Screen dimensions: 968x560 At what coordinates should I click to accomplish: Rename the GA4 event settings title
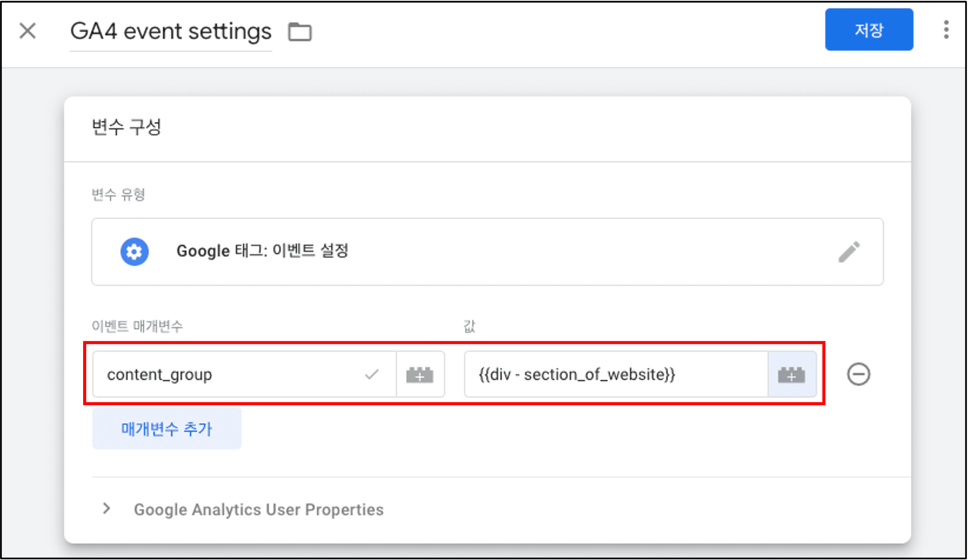(x=171, y=32)
